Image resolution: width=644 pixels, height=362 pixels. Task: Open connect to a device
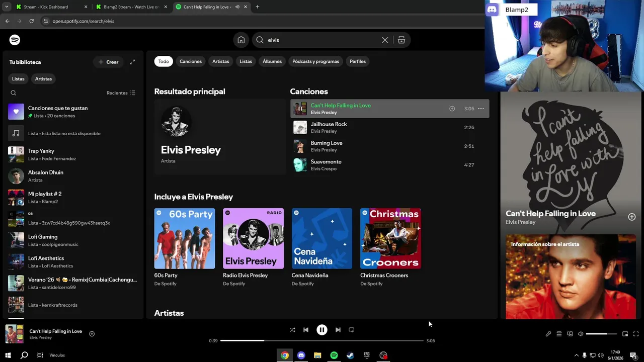coord(570,334)
